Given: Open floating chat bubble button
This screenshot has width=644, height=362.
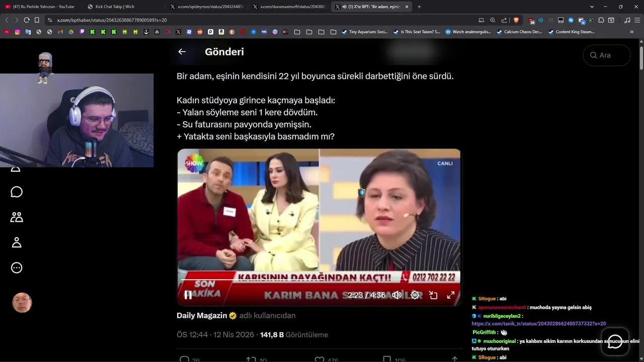Looking at the screenshot, I should pyautogui.click(x=615, y=341).
